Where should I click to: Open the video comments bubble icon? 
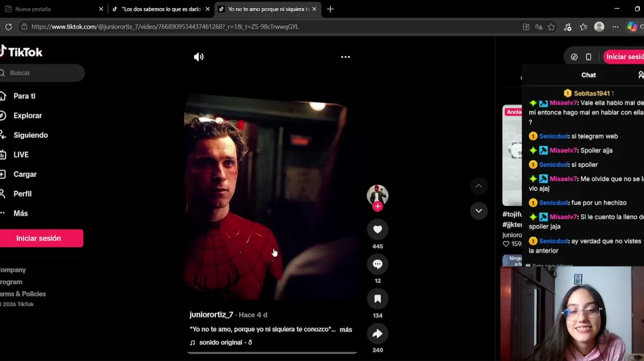[377, 264]
